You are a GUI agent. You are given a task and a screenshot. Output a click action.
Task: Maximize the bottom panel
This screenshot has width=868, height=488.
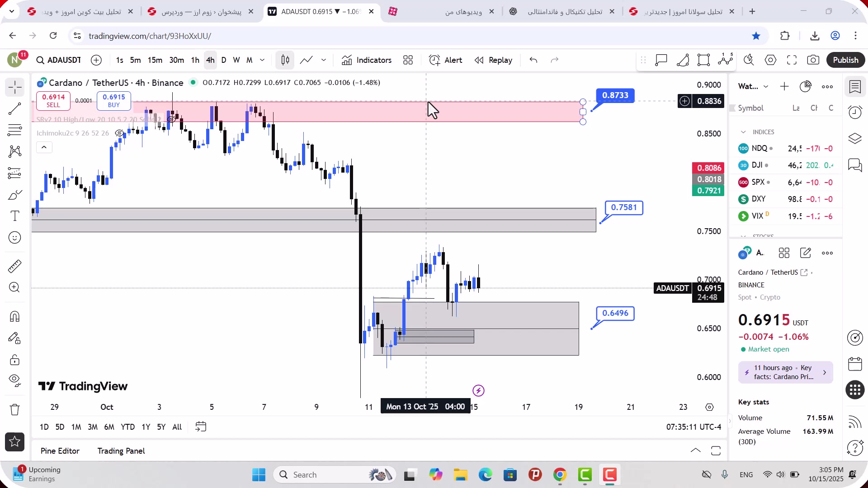716,450
